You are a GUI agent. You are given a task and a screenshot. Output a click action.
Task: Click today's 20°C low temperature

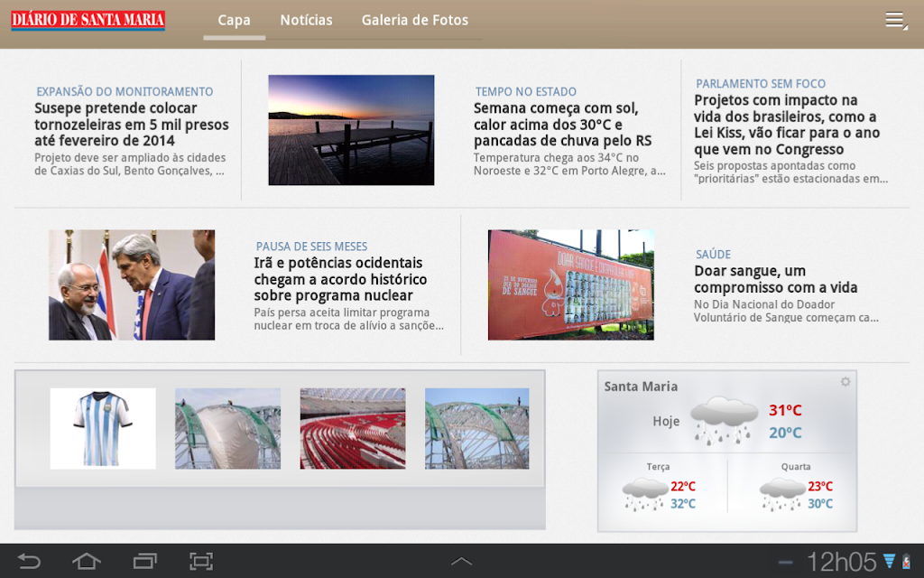click(785, 433)
